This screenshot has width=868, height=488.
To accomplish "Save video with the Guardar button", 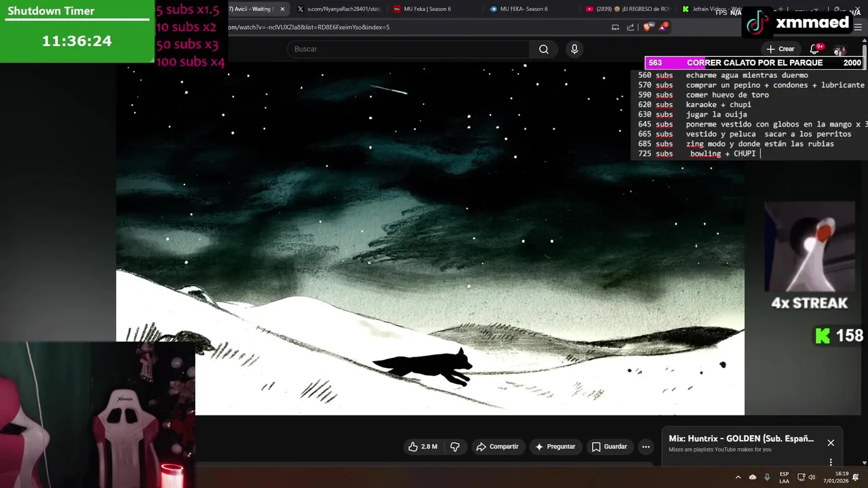I will point(609,447).
